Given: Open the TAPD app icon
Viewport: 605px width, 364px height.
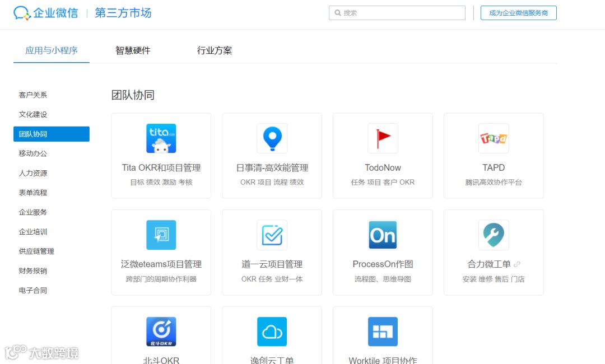Looking at the screenshot, I should (494, 138).
